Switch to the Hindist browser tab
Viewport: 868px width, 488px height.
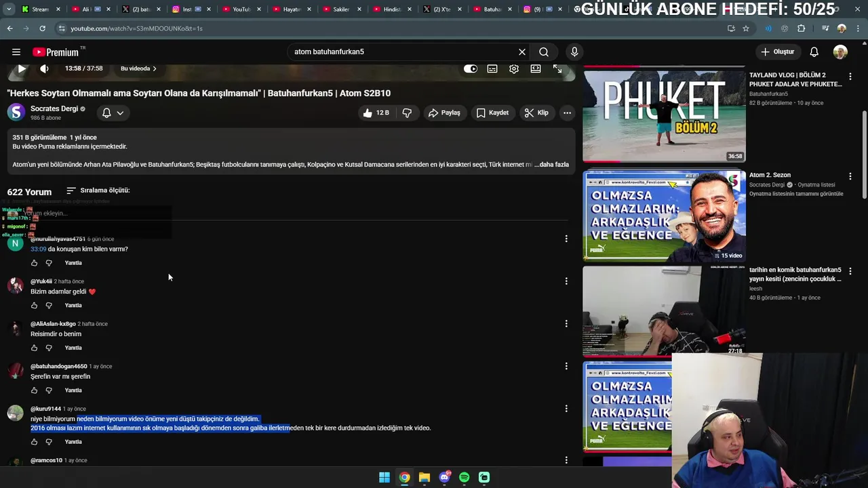(392, 9)
